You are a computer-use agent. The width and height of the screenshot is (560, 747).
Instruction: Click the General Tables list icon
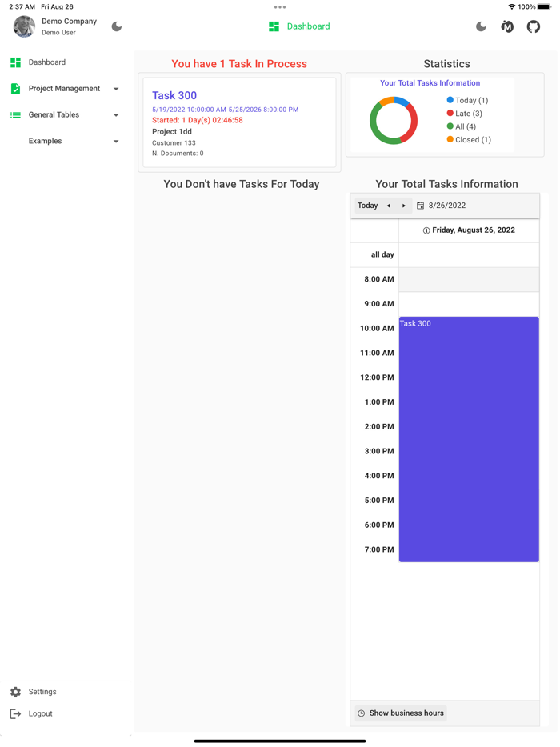point(14,114)
